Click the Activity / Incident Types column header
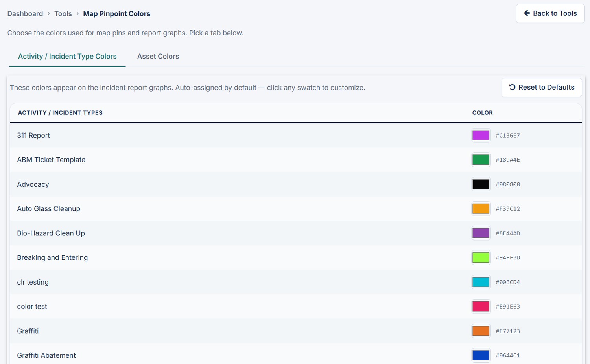Viewport: 590px width, 364px height. coord(60,113)
